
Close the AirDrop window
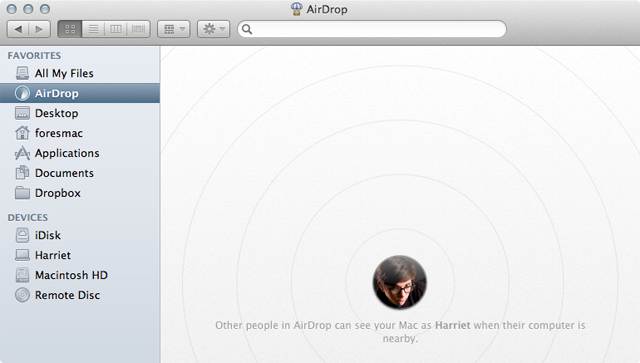[12, 9]
